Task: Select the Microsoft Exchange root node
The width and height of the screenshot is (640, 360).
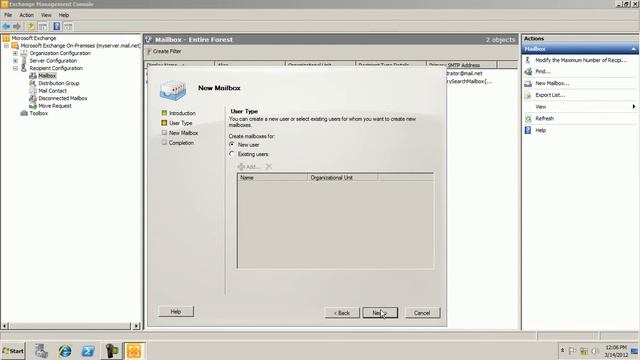Action: tap(34, 38)
